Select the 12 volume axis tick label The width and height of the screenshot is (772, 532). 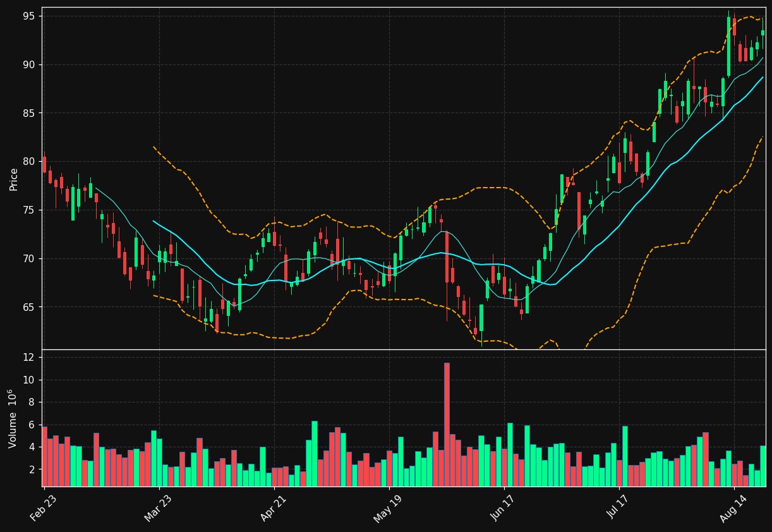(29, 358)
